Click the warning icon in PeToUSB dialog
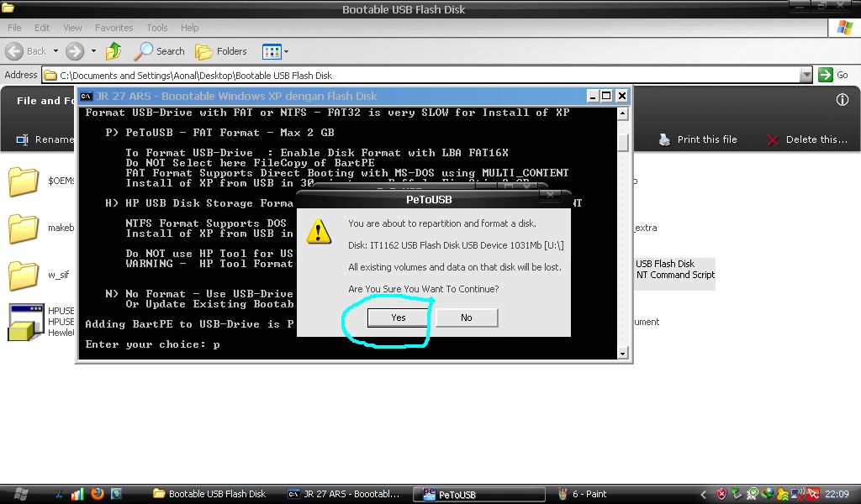Image resolution: width=861 pixels, height=504 pixels. coord(319,231)
